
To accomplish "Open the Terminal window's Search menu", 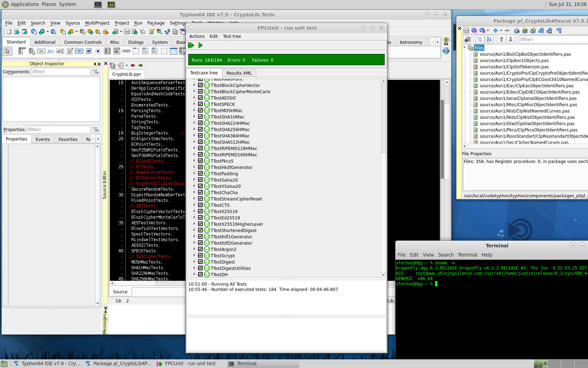I will point(446,255).
